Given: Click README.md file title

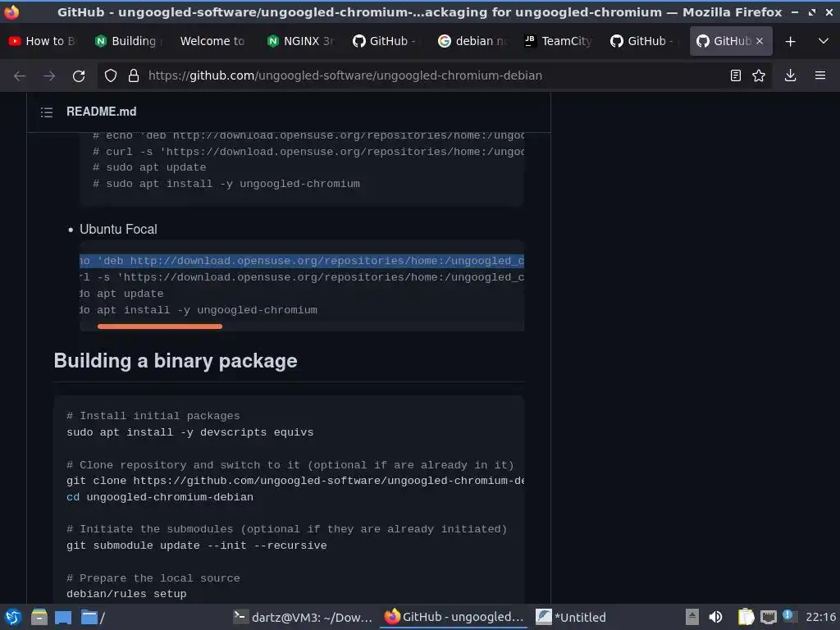Looking at the screenshot, I should coord(101,112).
